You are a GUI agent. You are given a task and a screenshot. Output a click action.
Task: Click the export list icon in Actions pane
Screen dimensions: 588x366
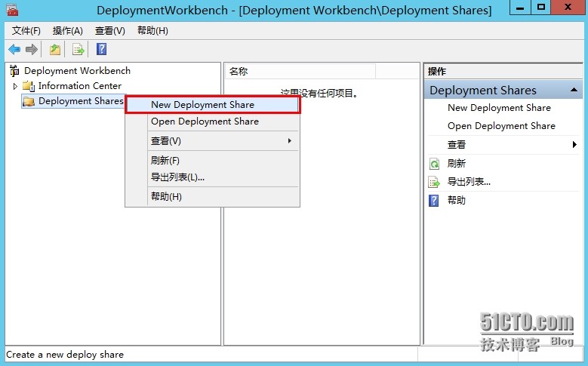[434, 183]
